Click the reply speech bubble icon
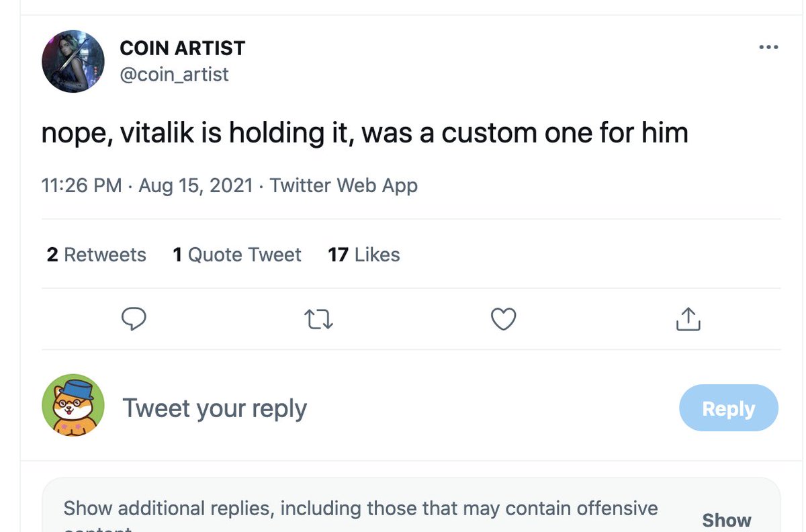The width and height of the screenshot is (806, 532). pos(134,319)
